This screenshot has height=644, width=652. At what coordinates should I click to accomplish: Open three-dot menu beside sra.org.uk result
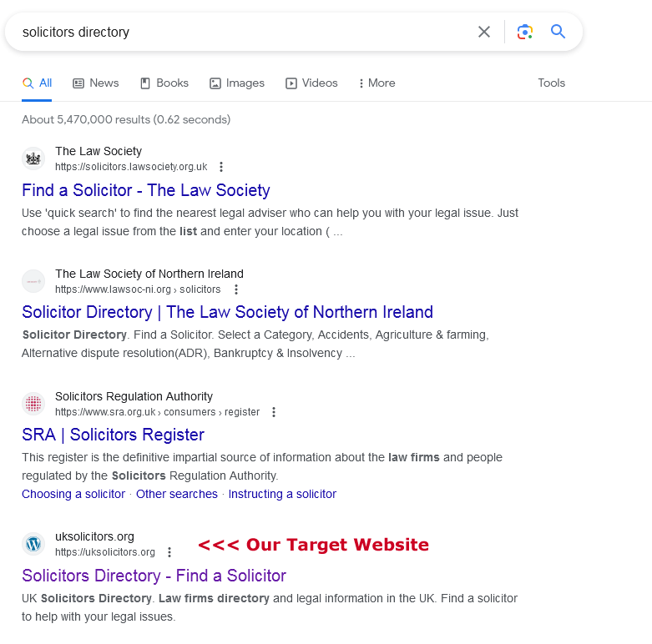(x=274, y=412)
